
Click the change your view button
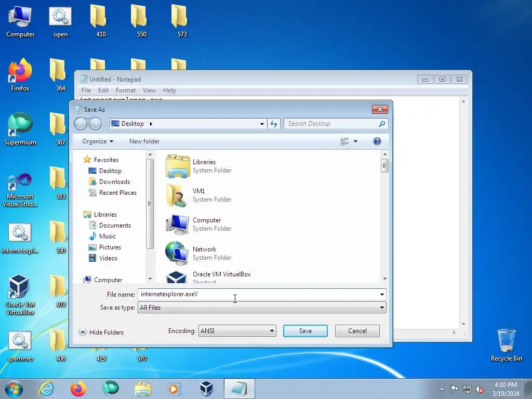(x=344, y=141)
